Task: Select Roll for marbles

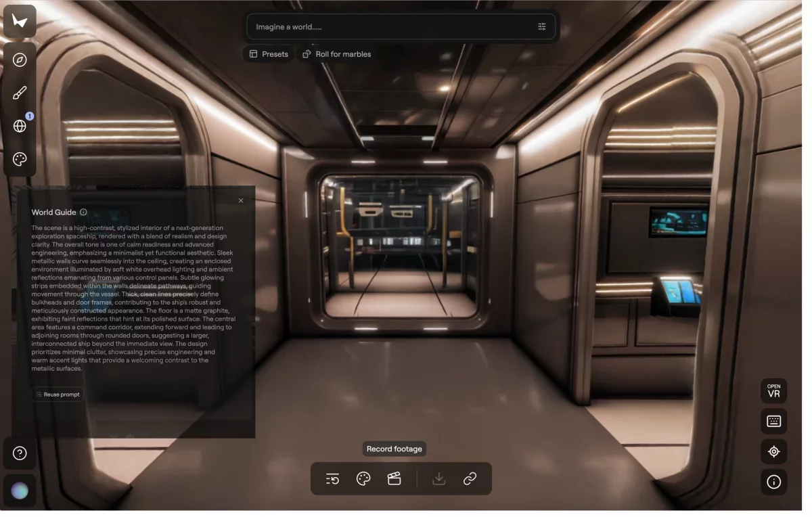Action: coord(336,53)
